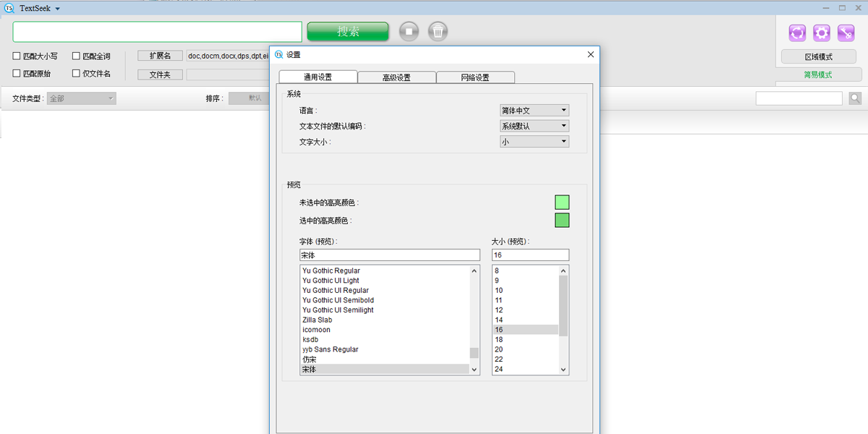Click size list scroll-down arrow

click(x=563, y=370)
